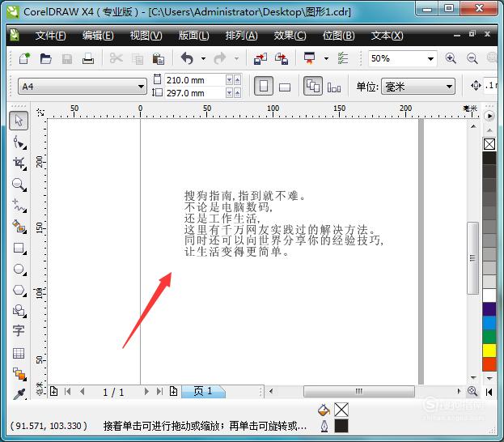This screenshot has height=442, width=504.
Task: Open the Navigator icon at scrollbar corner
Action: coord(472,391)
